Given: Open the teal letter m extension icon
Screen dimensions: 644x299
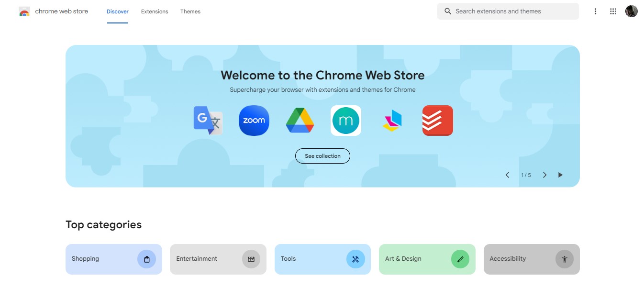Looking at the screenshot, I should pyautogui.click(x=346, y=121).
